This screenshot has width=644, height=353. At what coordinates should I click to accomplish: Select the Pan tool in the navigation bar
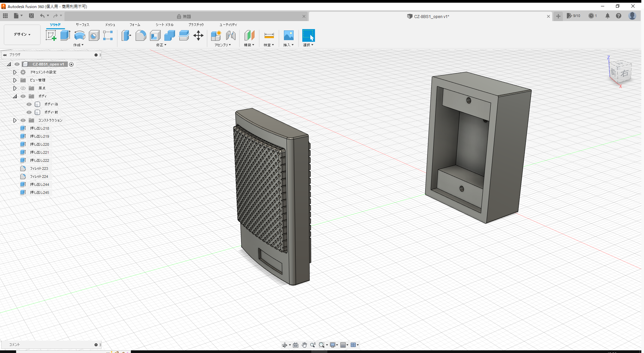[x=304, y=345]
